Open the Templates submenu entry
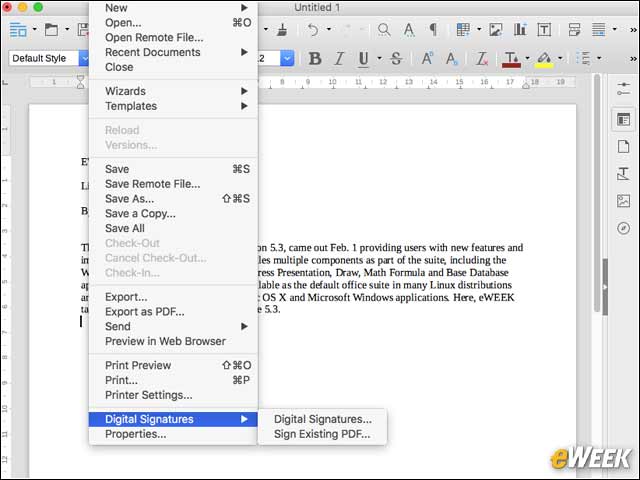 point(173,106)
